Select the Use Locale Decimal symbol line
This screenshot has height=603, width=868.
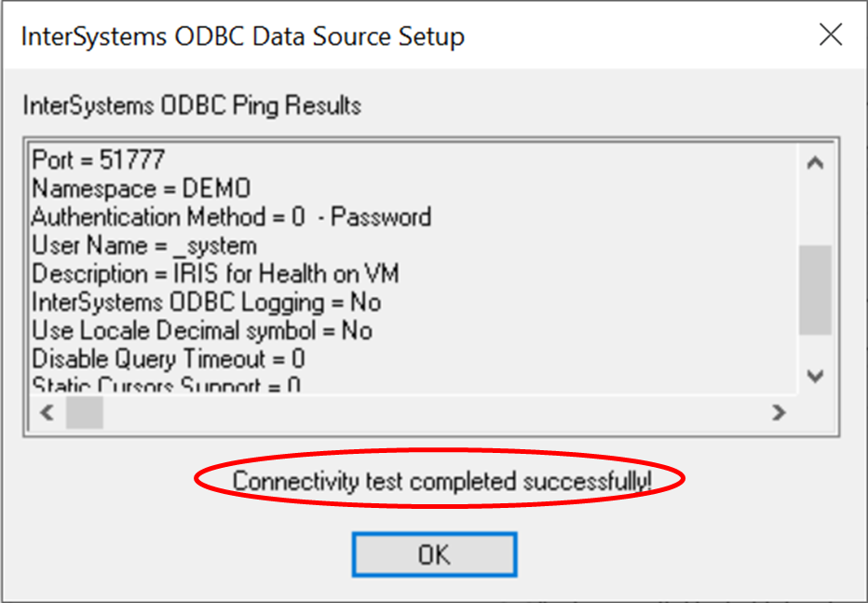(202, 331)
